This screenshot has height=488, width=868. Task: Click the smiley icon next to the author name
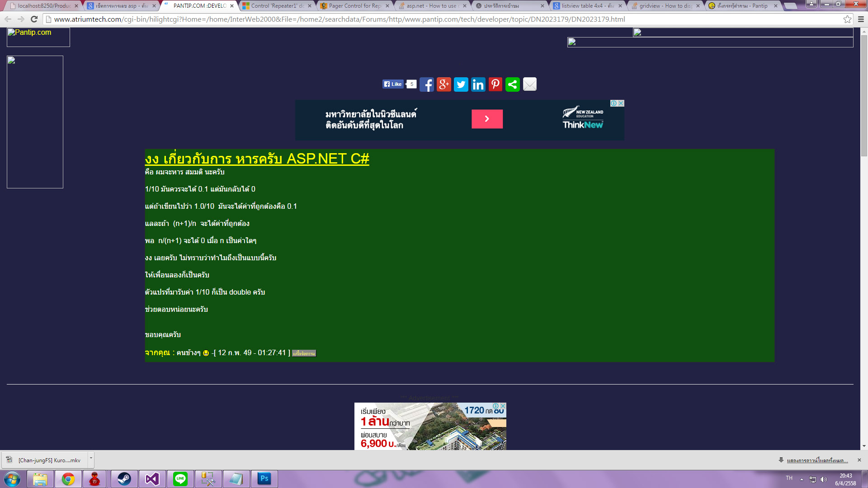click(x=206, y=353)
